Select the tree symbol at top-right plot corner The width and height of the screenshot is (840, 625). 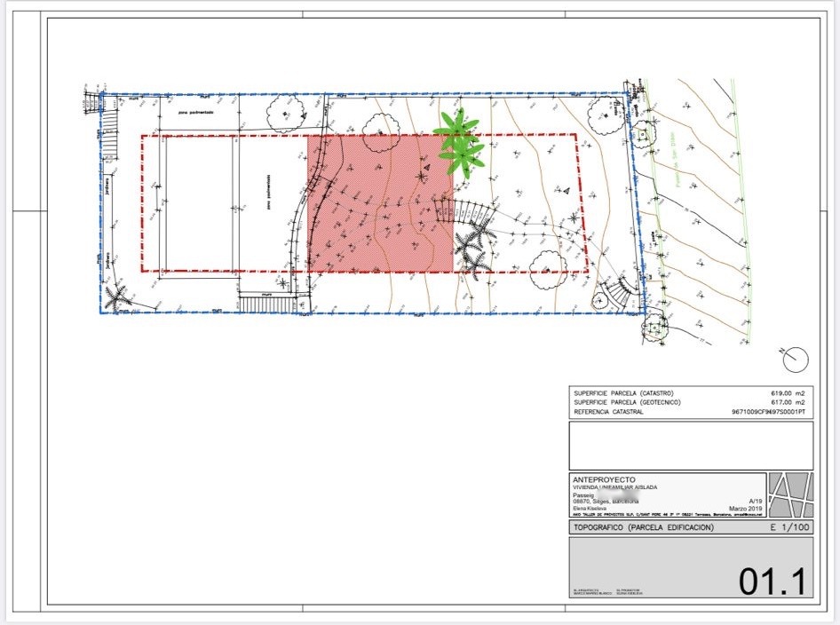609,113
